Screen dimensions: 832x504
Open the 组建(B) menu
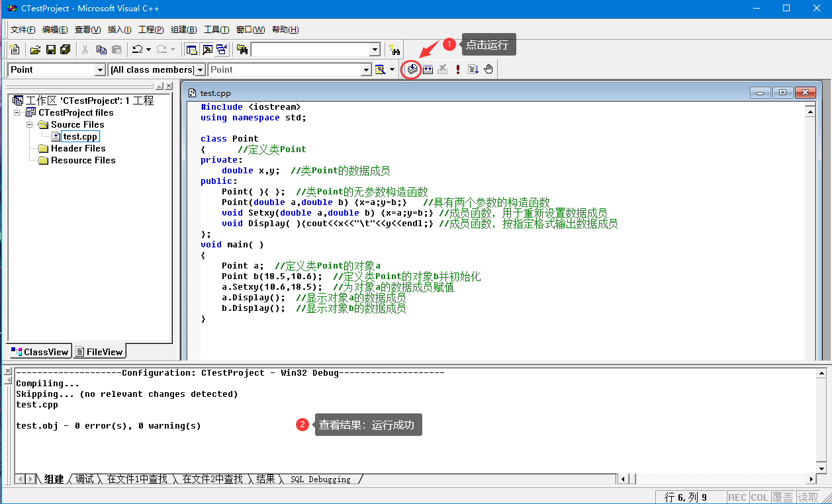coord(184,30)
